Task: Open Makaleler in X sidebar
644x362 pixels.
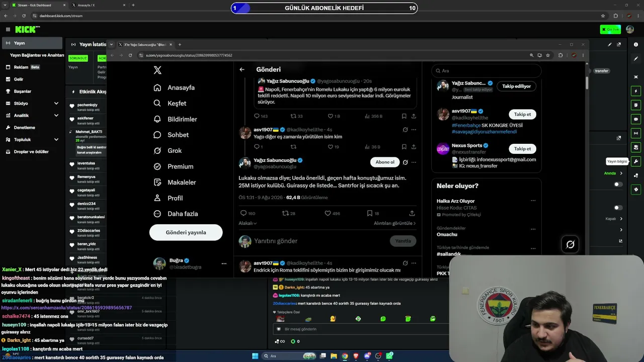Action: [x=175, y=182]
